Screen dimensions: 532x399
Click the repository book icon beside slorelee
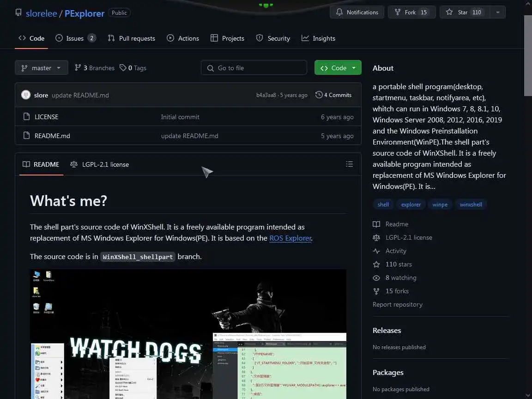[x=18, y=13]
